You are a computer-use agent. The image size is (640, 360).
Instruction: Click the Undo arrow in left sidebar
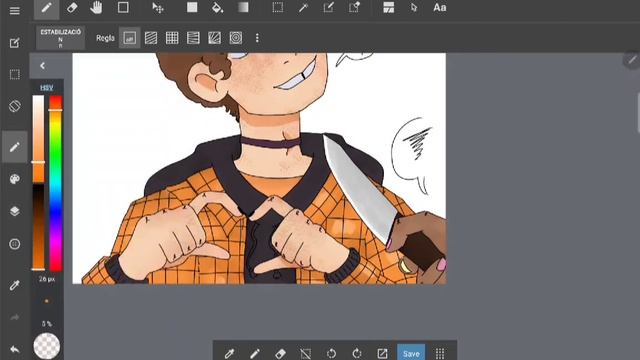[x=15, y=349]
